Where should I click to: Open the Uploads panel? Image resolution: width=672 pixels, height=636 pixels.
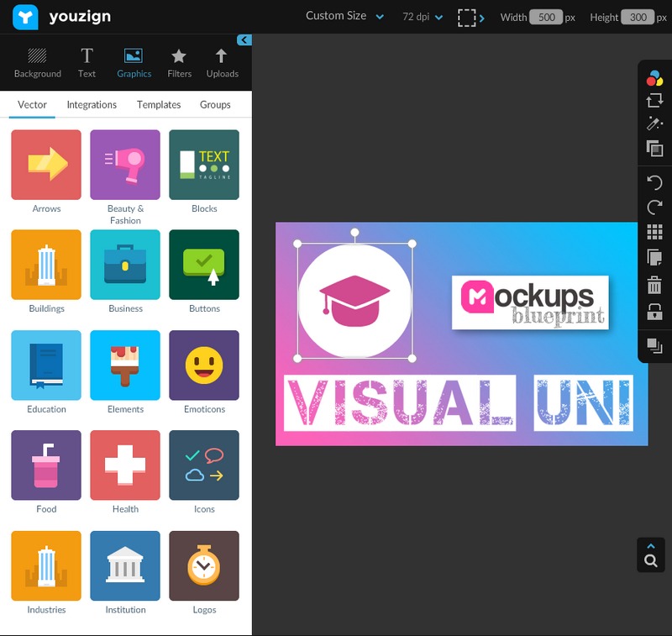222,63
